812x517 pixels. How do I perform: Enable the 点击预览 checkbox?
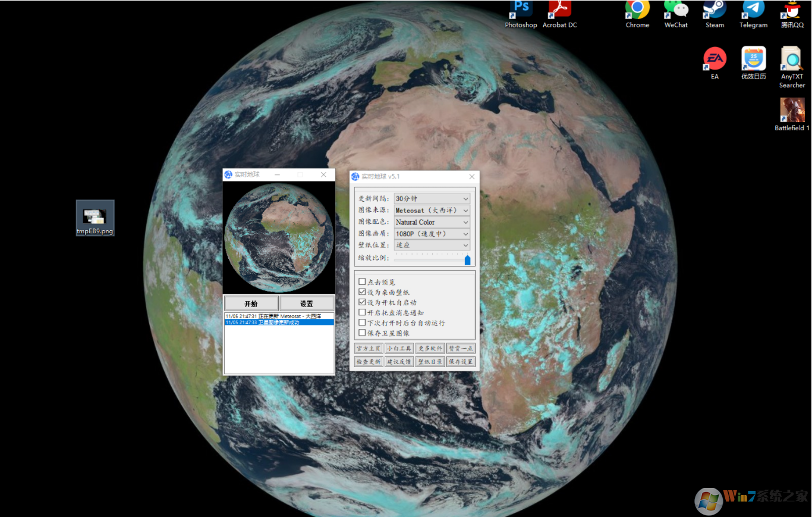point(361,281)
